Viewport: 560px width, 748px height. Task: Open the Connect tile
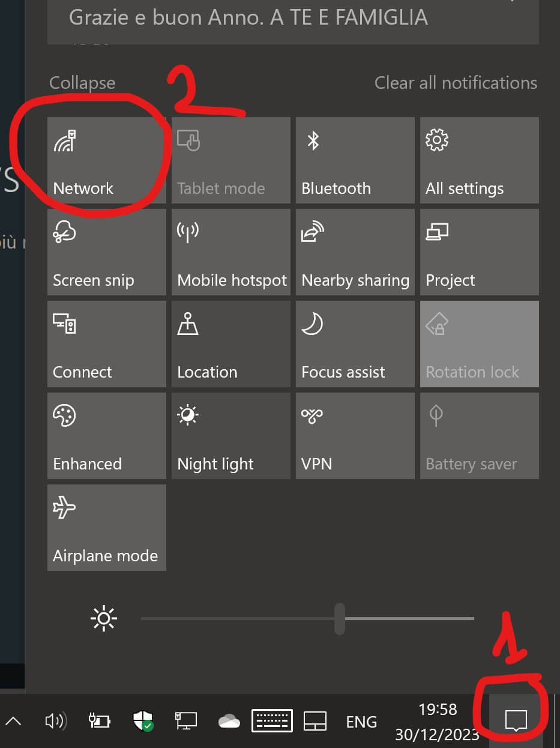[x=106, y=344]
